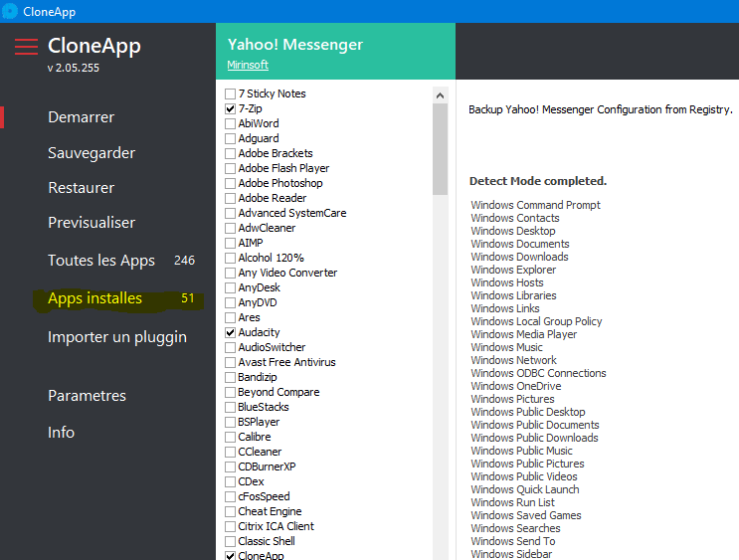This screenshot has height=560, width=739.
Task: Select 'Windows Saved Games' entry
Action: pyautogui.click(x=525, y=515)
